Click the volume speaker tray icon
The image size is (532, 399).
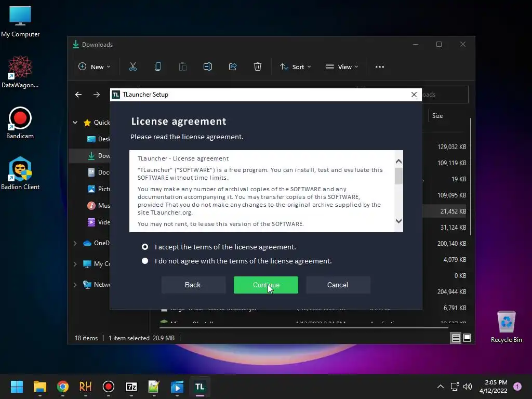pos(468,387)
